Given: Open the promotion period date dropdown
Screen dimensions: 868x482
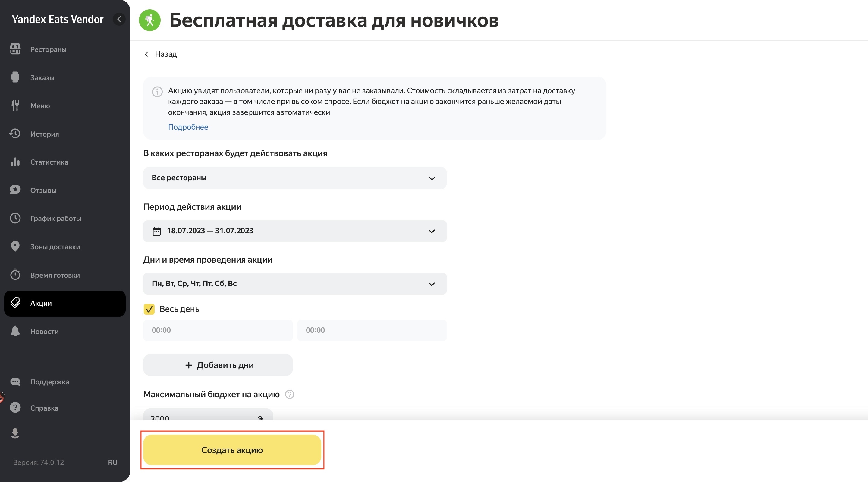Looking at the screenshot, I should tap(295, 231).
